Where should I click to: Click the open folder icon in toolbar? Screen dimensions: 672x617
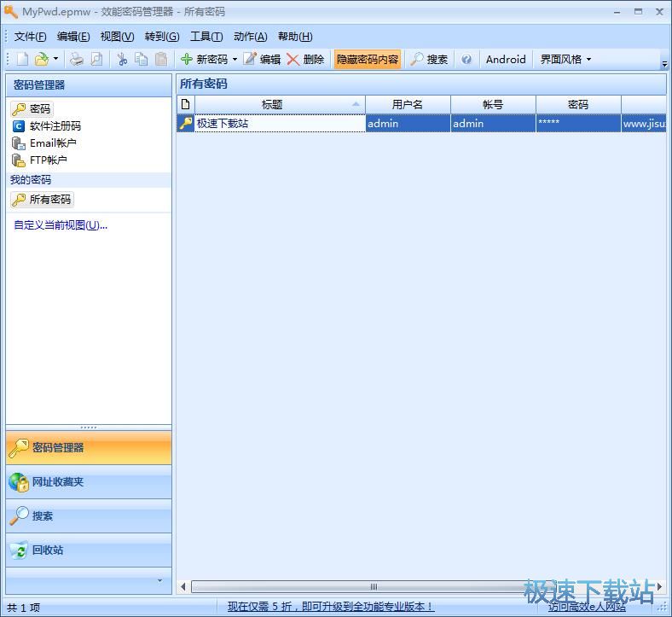[41, 59]
